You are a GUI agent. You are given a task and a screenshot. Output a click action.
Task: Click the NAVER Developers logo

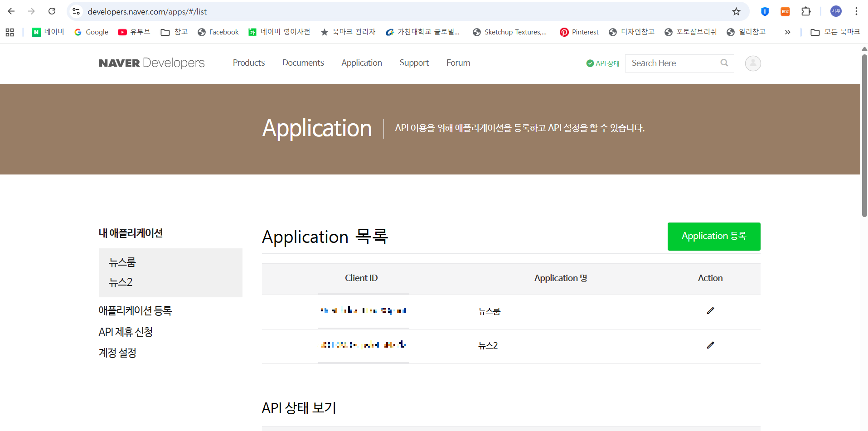pyautogui.click(x=152, y=63)
